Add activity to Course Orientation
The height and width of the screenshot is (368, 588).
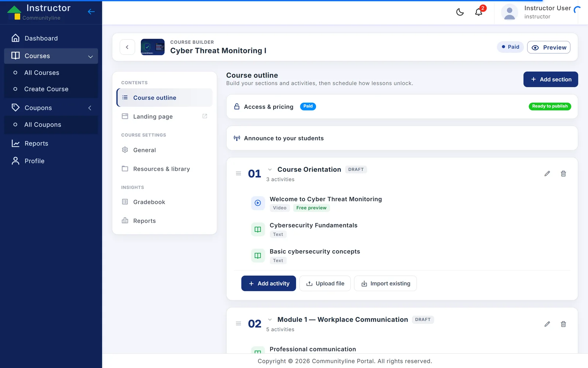(x=269, y=283)
